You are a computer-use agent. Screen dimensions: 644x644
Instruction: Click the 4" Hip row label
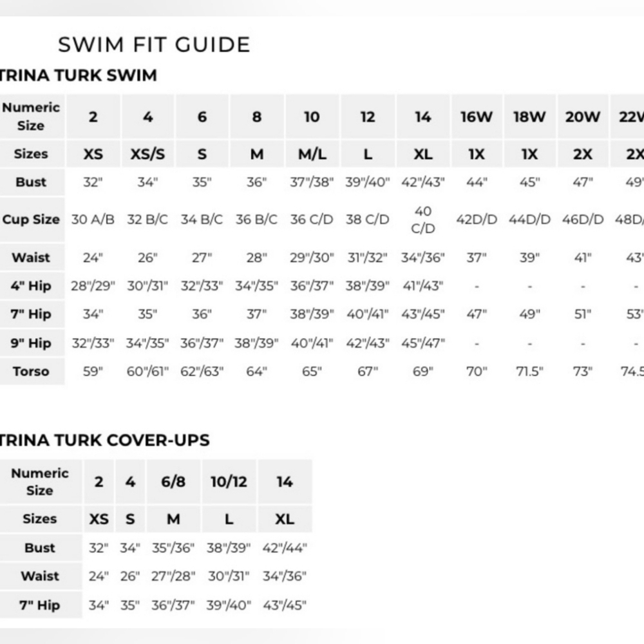(31, 285)
